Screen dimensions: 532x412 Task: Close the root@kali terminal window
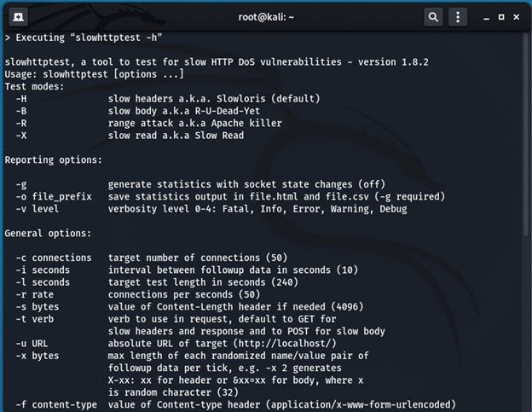pos(519,16)
